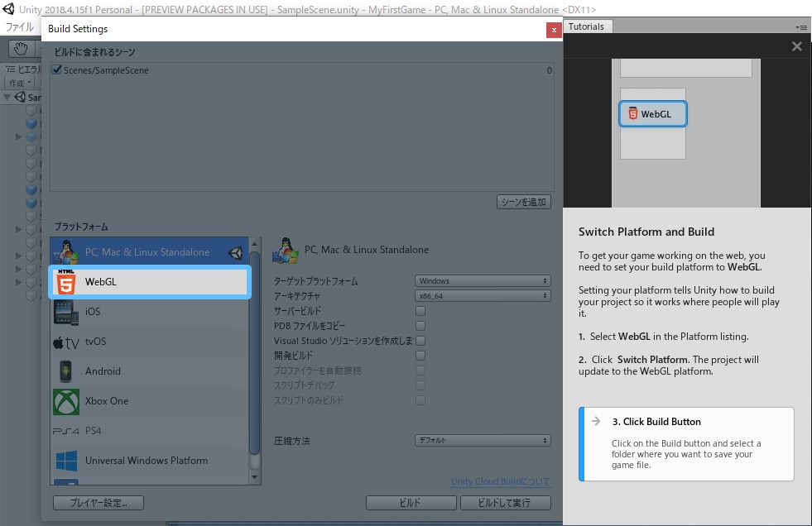This screenshot has height=526, width=812.
Task: Close the Tutorials panel with X
Action: (x=797, y=46)
